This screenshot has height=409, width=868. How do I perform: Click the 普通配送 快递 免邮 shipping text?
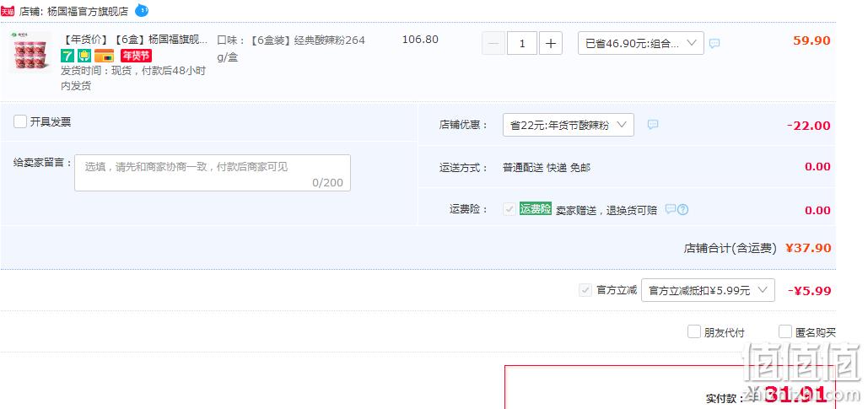pos(547,168)
